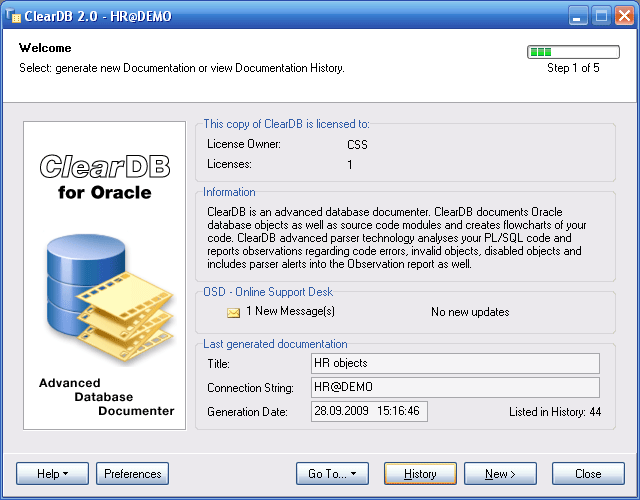Click the '1 New Message(s)' text
The height and width of the screenshot is (500, 640).
click(x=291, y=311)
